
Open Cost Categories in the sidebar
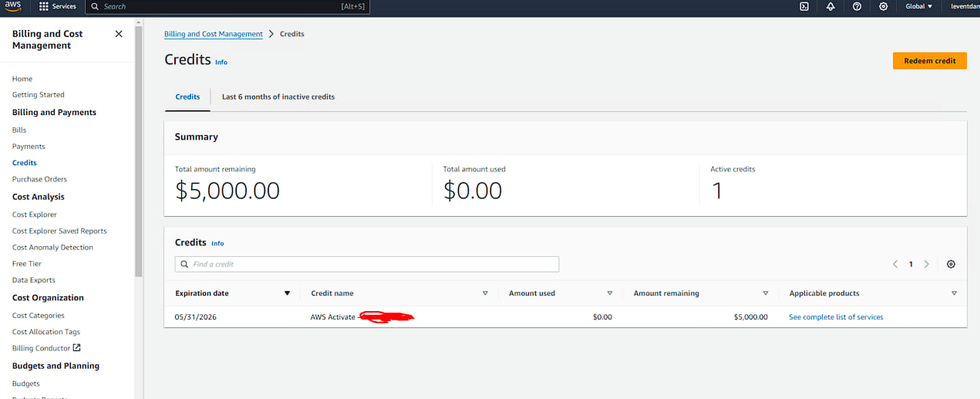(39, 316)
